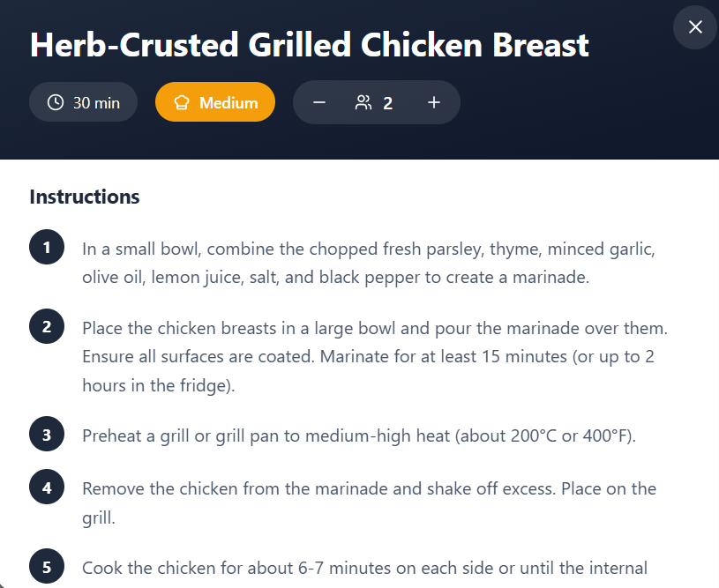Click the step 4 number circle
719x588 pixels.
pyautogui.click(x=47, y=487)
